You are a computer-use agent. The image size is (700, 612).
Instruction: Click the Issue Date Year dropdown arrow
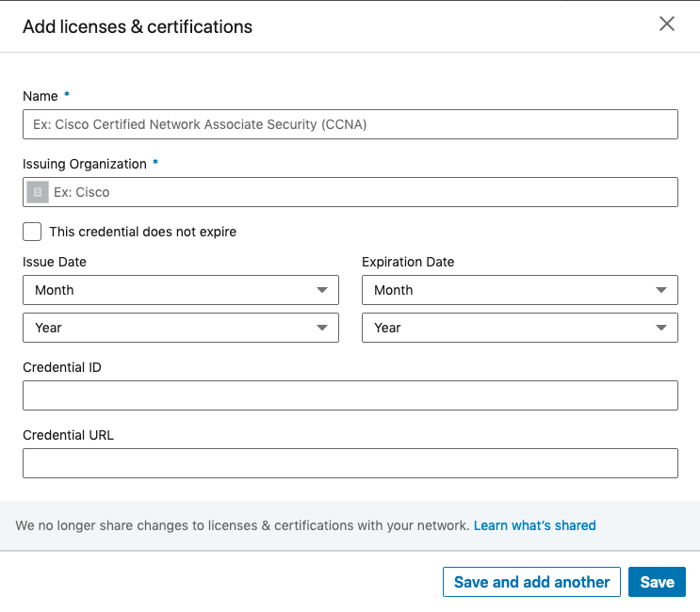click(x=322, y=328)
